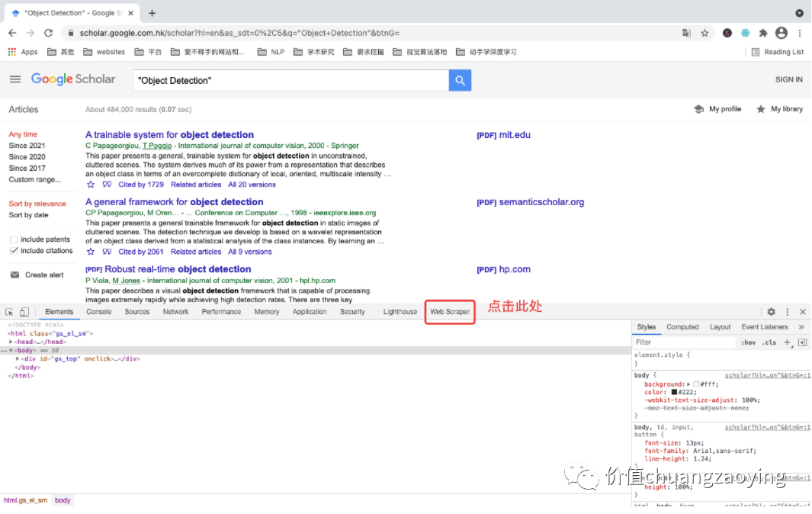
Task: Open the Computed styles tab
Action: pyautogui.click(x=682, y=327)
